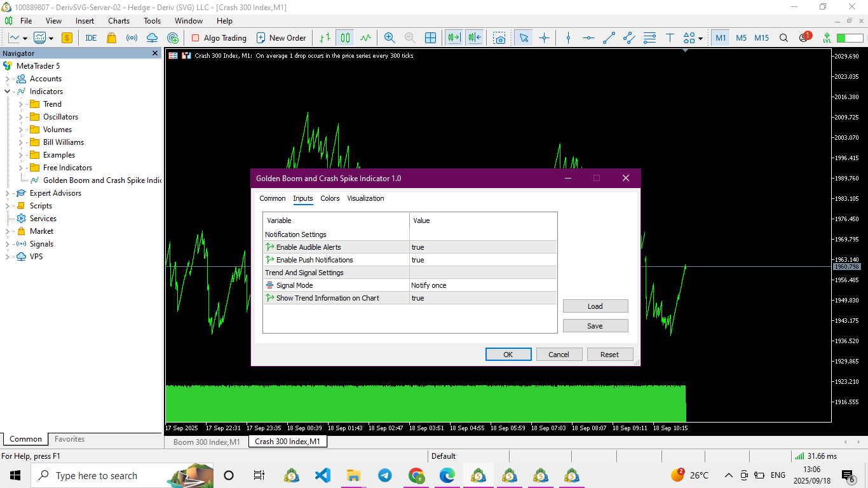Switch to the Colors tab
Viewport: 868px width, 488px height.
coord(330,198)
